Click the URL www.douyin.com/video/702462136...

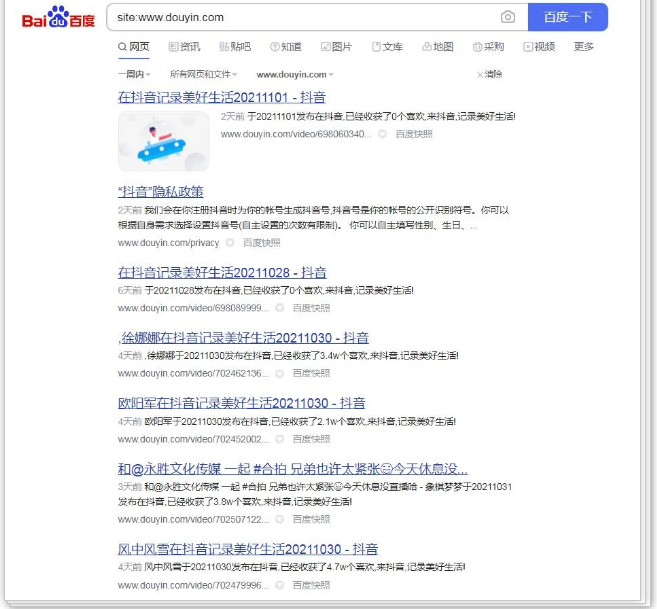coord(193,373)
